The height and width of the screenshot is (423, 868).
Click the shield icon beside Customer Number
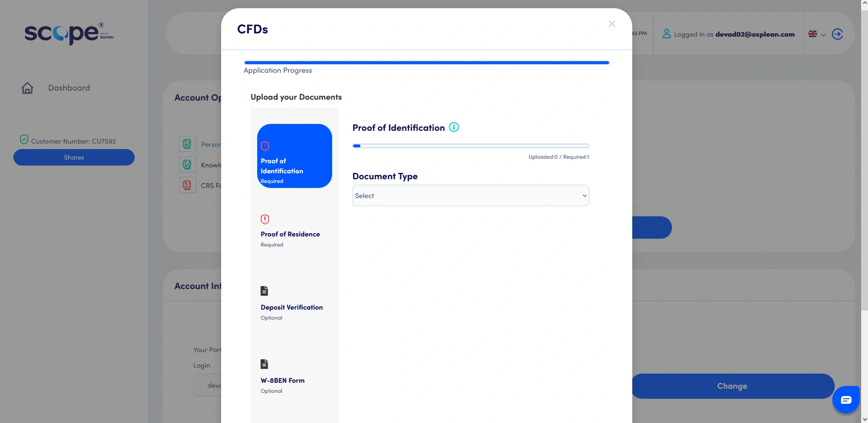24,139
